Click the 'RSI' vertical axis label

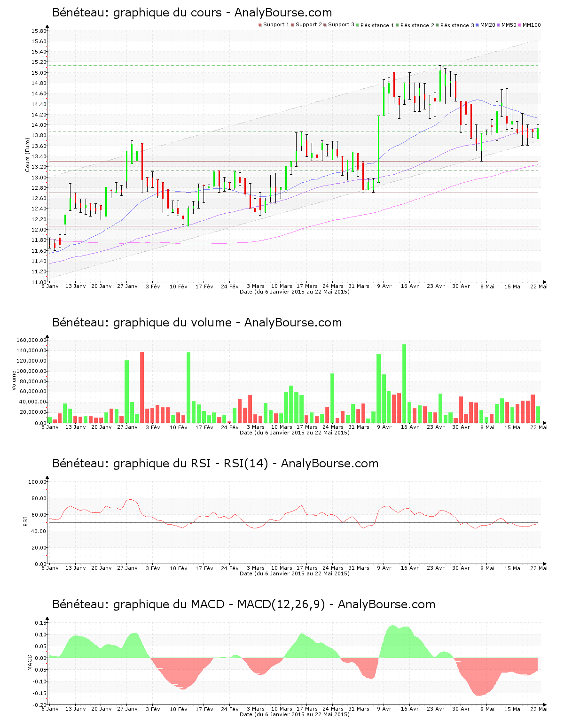[25, 521]
